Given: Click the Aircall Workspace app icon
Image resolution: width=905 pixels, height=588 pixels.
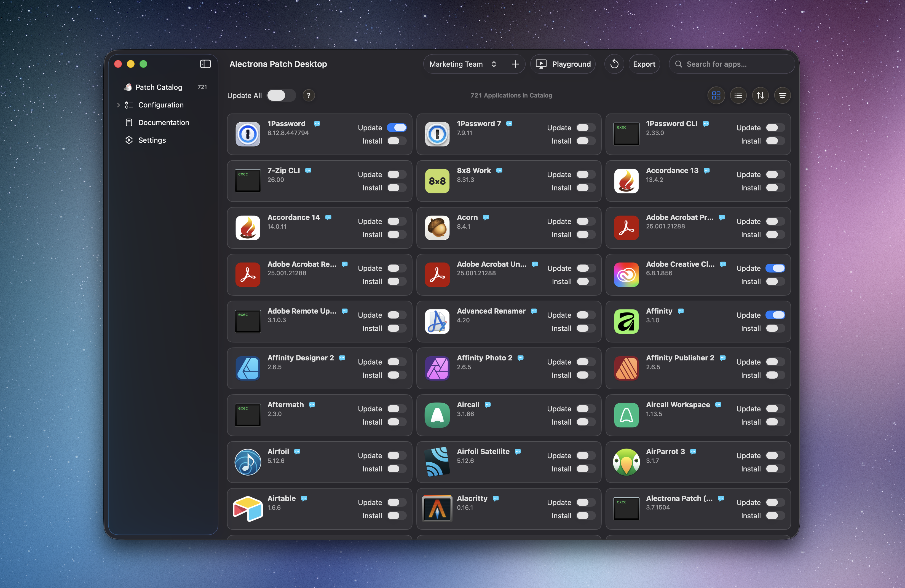Looking at the screenshot, I should (x=626, y=415).
